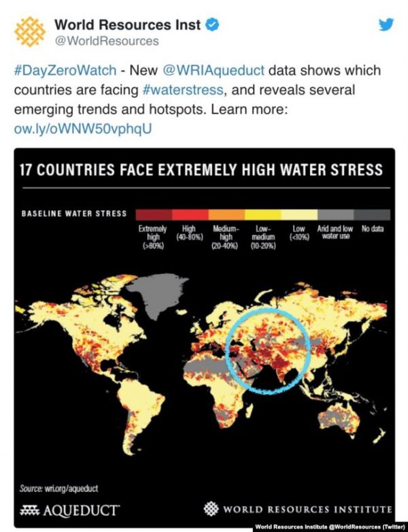The height and width of the screenshot is (532, 408).
Task: Click the orange Medium-high legend swatch
Action: pos(226,214)
